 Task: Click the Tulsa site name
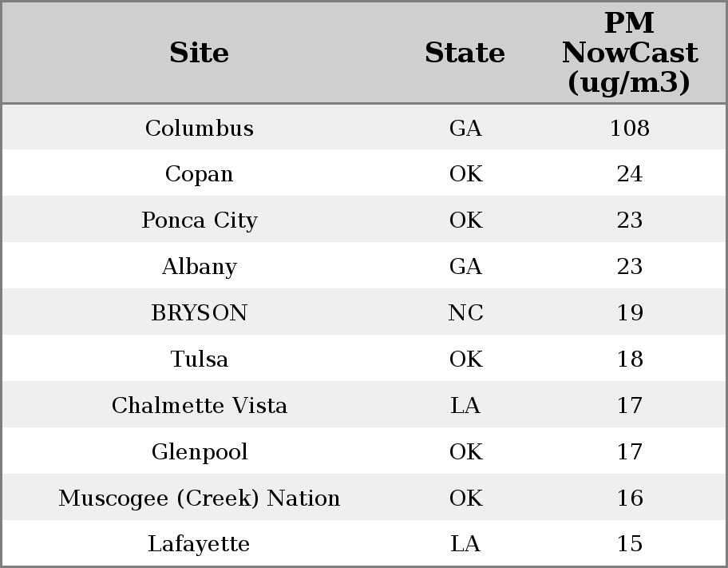click(x=199, y=359)
